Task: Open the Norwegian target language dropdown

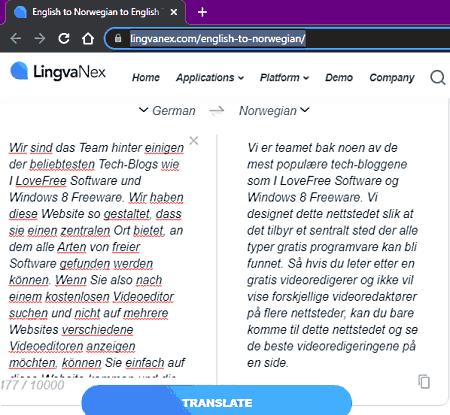Action: [x=274, y=111]
